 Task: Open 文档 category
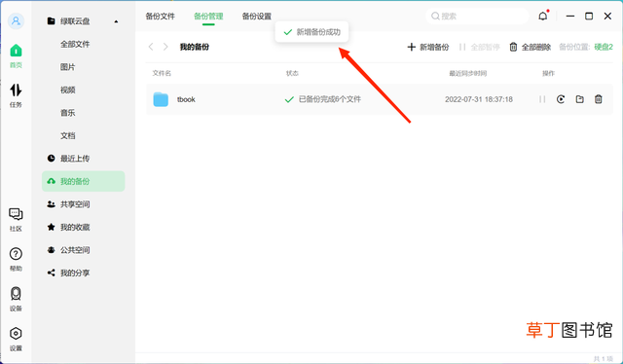67,135
